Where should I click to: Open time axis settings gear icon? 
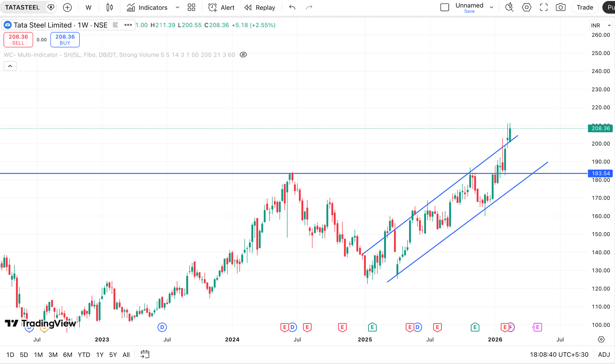point(601,339)
